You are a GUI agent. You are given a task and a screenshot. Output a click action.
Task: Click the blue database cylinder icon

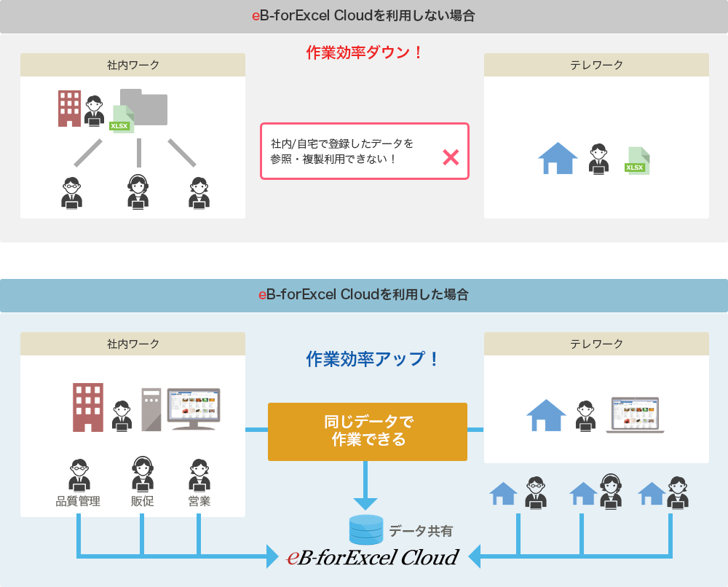point(366,530)
